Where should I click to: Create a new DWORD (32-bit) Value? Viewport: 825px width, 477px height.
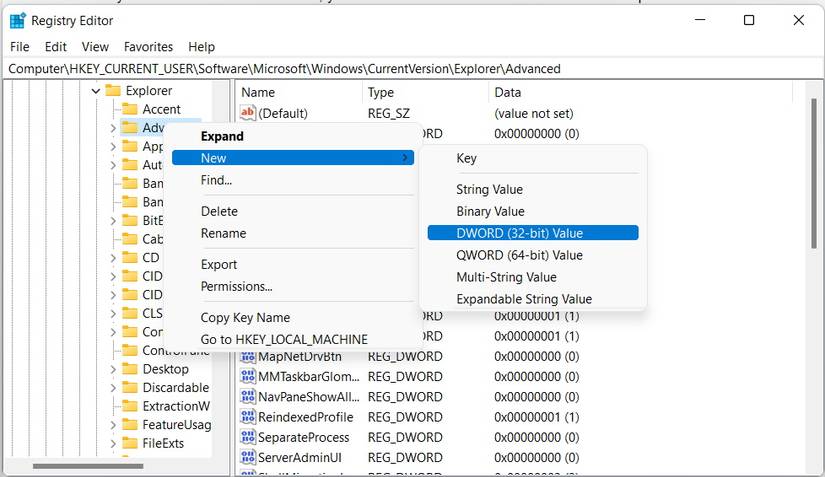coord(533,233)
